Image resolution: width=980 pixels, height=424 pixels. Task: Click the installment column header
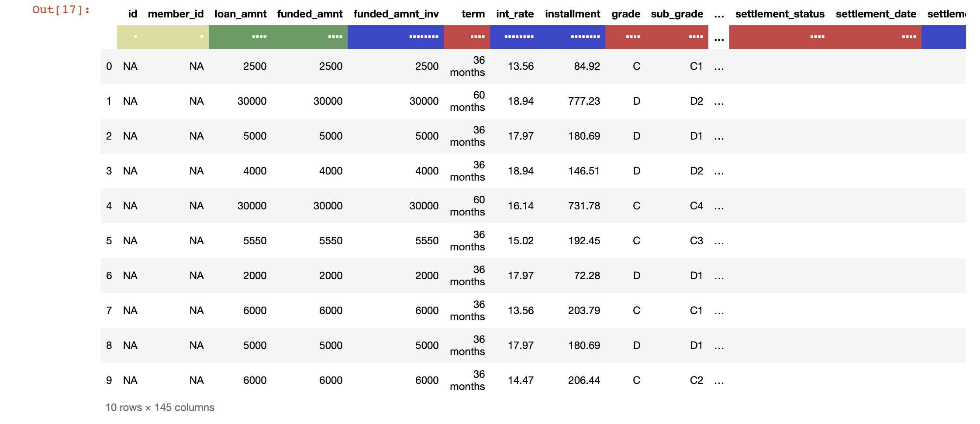coord(573,14)
